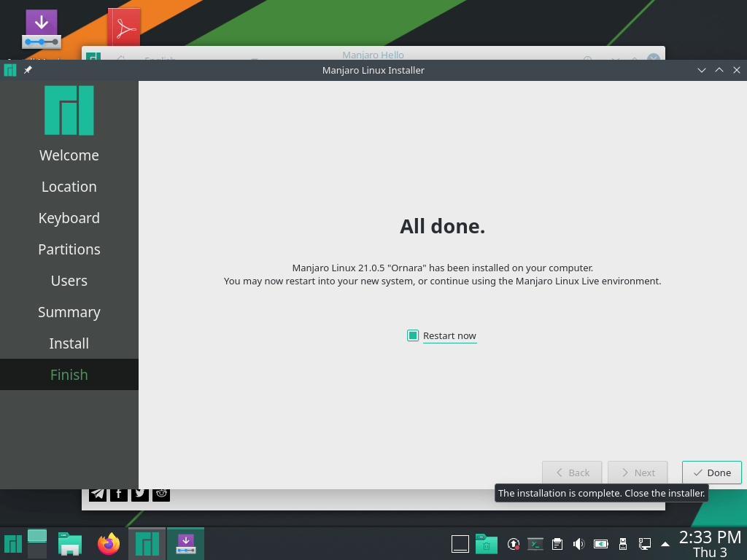Minimize the Manjaro Linux Installer window

[x=701, y=70]
